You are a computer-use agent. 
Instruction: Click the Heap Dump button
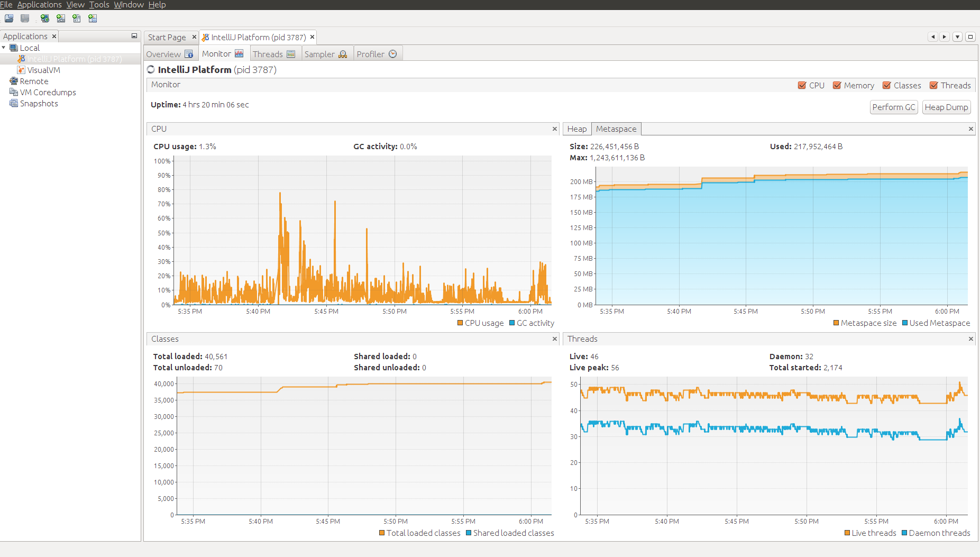(946, 107)
